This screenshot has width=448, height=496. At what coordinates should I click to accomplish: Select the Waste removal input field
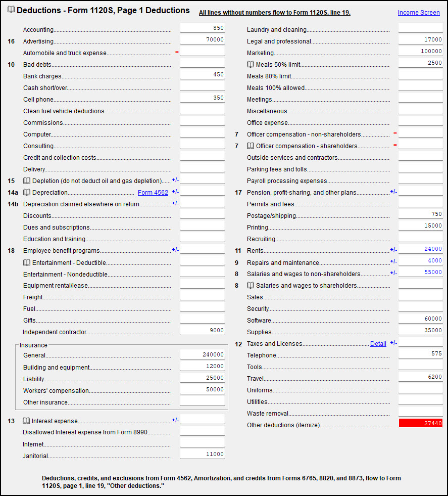421,412
